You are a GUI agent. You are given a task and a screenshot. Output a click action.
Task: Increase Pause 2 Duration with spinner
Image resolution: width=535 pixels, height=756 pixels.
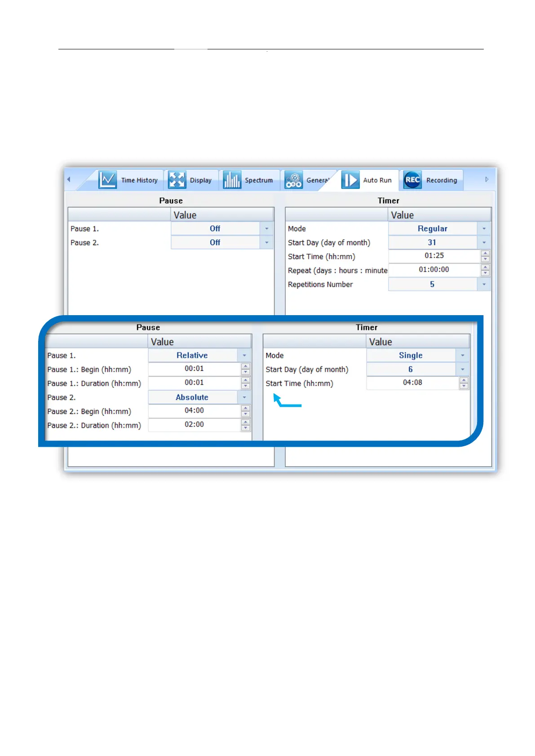(246, 422)
